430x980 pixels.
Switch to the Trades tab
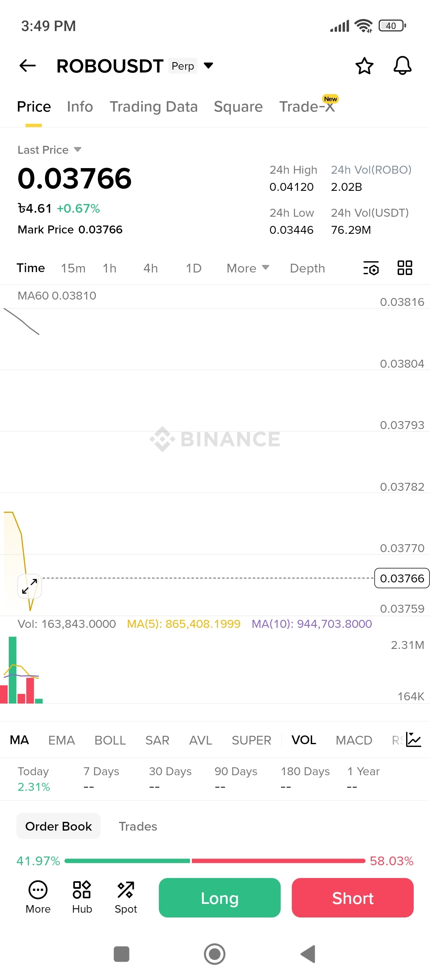(138, 826)
